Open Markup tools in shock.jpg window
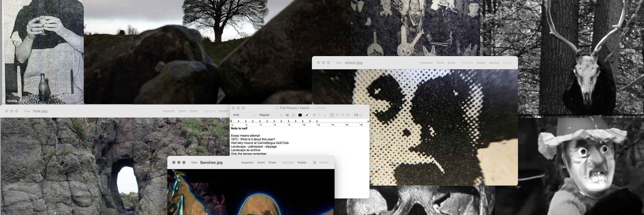The height and width of the screenshot is (215, 644). tap(494, 63)
